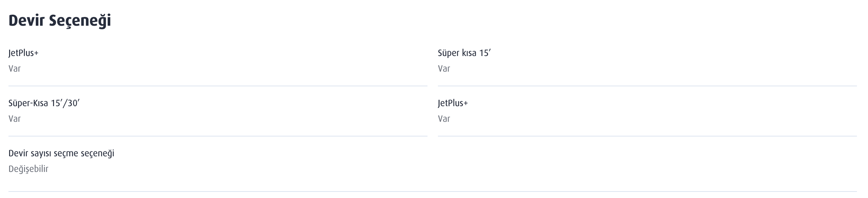Click the Var value under the top-left JetPlus+
Image resolution: width=868 pixels, height=198 pixels.
click(15, 68)
